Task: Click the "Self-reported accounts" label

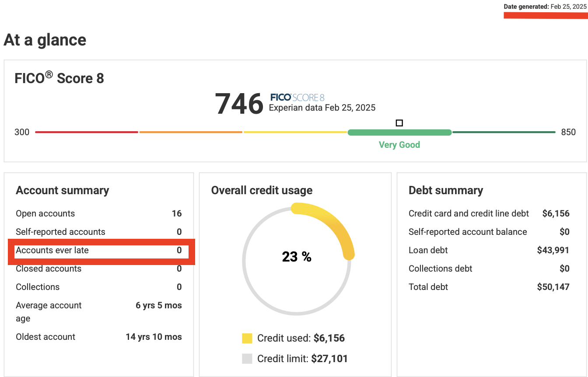Action: tap(60, 232)
